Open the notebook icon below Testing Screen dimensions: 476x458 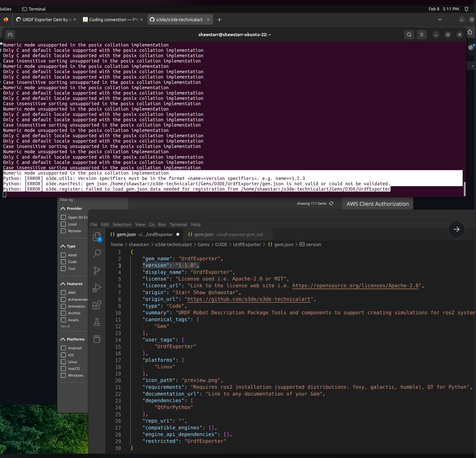coord(97,339)
